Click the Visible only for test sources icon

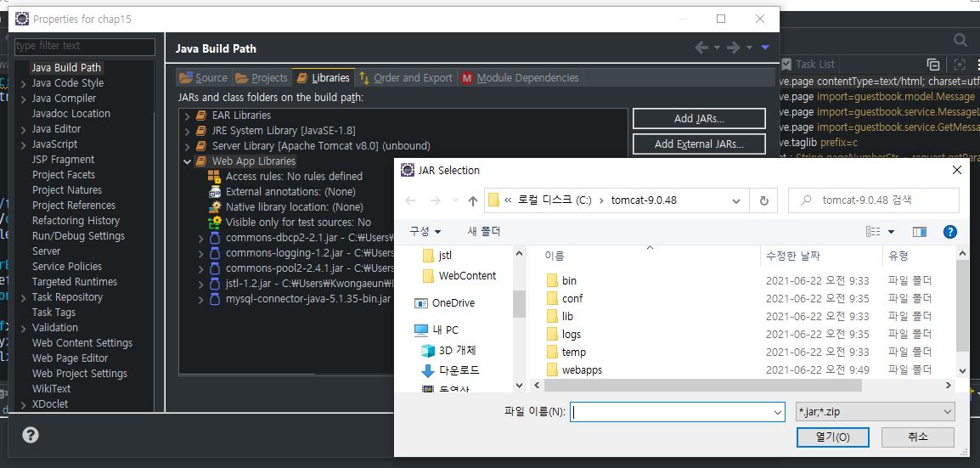click(214, 222)
